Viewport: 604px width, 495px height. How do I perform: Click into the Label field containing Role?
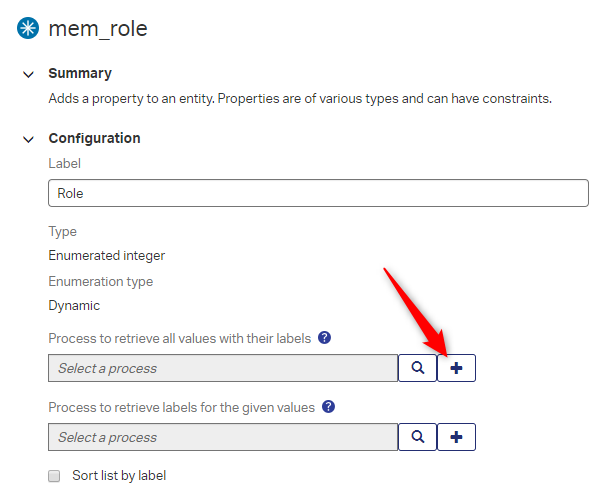pyautogui.click(x=318, y=193)
